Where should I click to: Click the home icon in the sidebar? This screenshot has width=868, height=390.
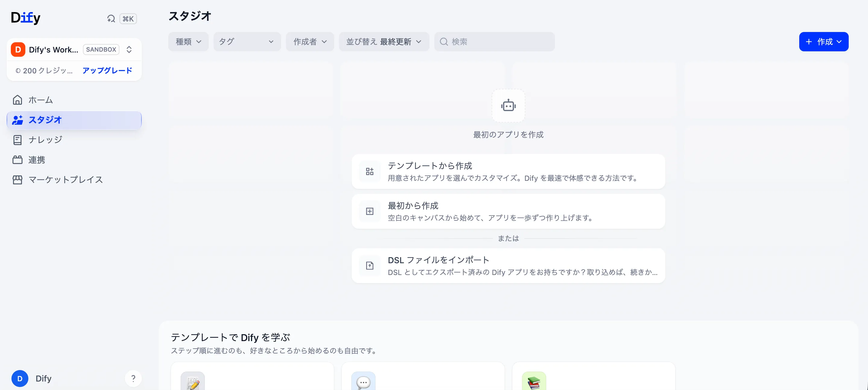point(17,100)
